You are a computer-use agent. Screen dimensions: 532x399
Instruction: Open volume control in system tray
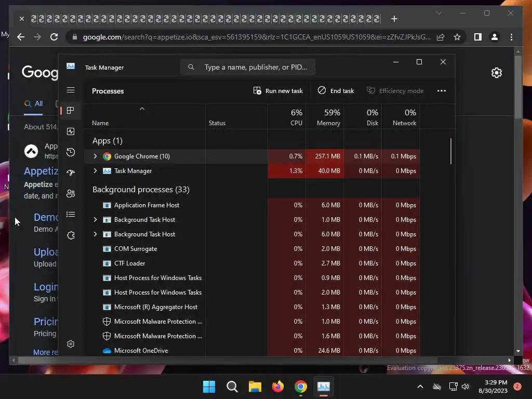465,387
